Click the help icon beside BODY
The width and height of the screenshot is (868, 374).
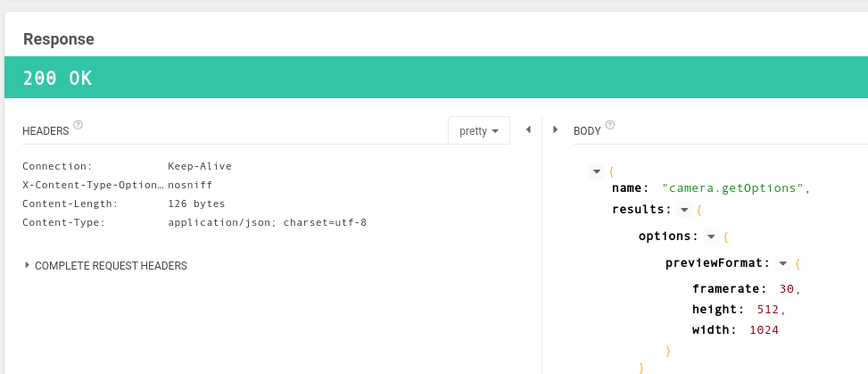tap(610, 126)
